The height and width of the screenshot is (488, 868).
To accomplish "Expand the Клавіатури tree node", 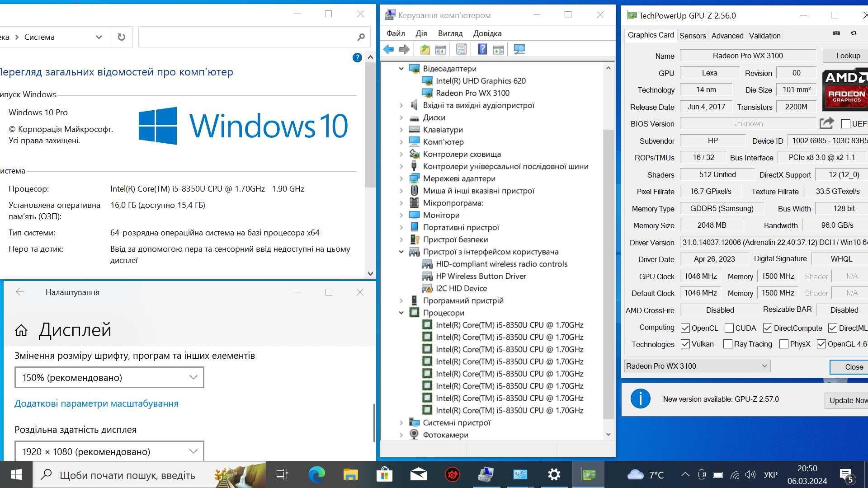I will pyautogui.click(x=401, y=130).
